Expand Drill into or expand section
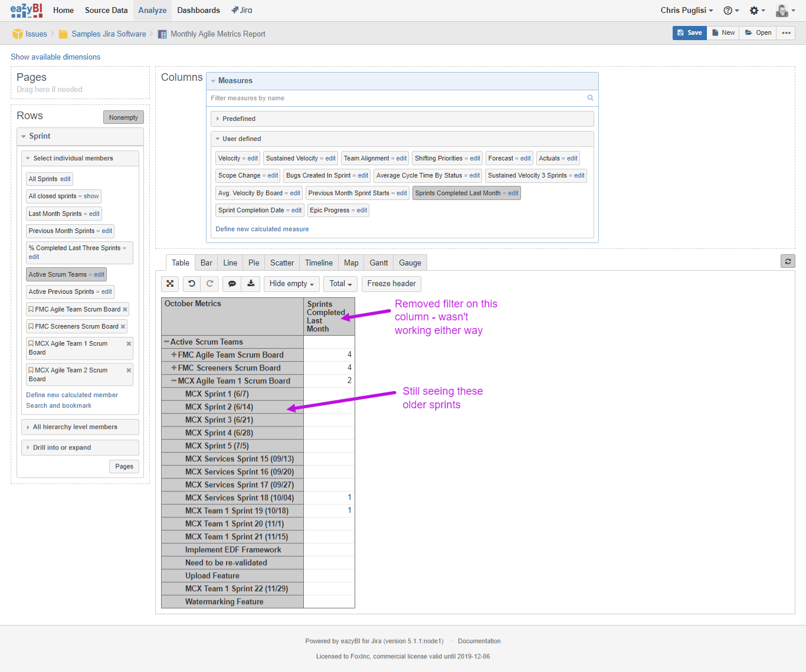This screenshot has height=672, width=806. pyautogui.click(x=80, y=447)
